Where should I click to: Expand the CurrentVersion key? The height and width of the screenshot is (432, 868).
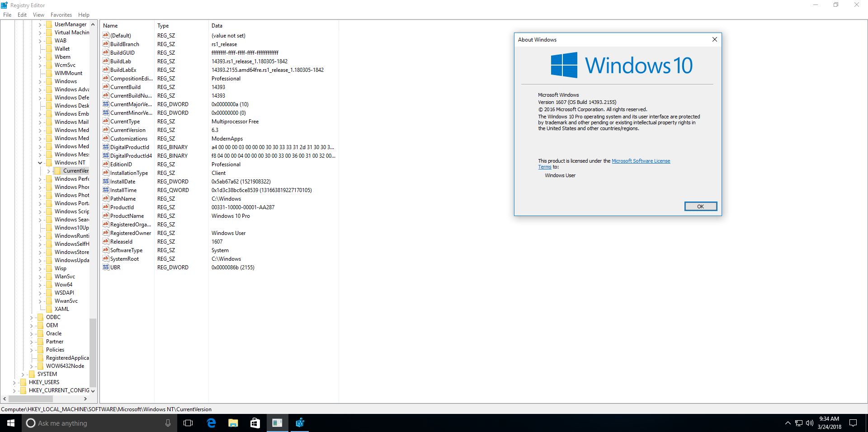point(48,171)
